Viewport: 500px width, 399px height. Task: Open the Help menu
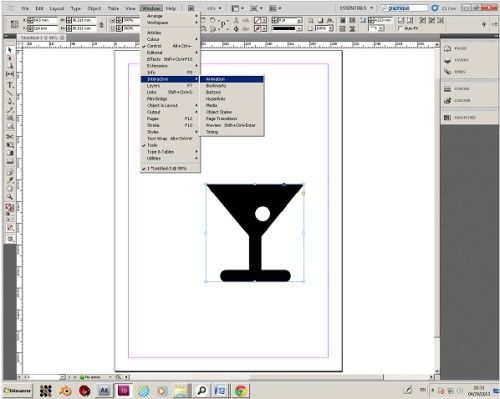coord(171,8)
